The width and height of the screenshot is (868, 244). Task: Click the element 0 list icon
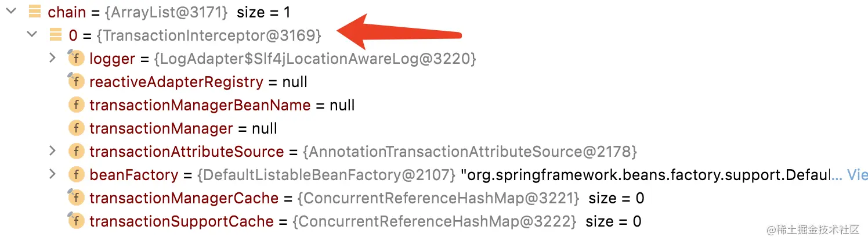(x=56, y=35)
